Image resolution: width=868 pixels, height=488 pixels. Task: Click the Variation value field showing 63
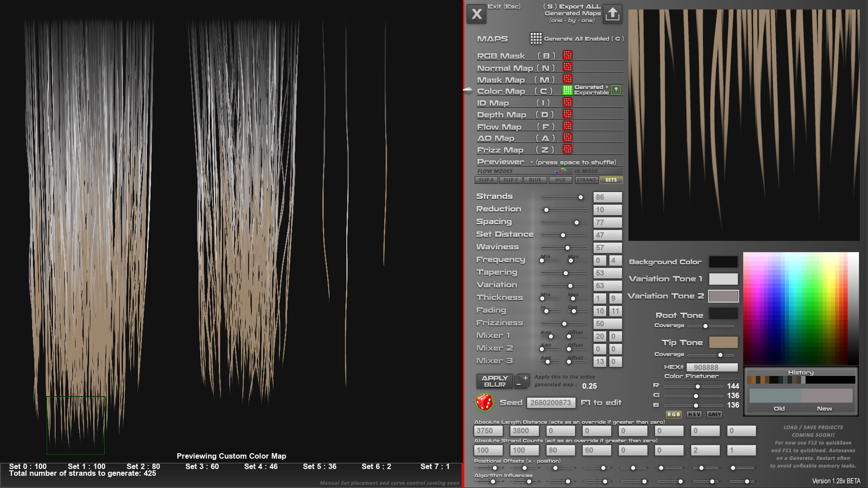tap(607, 286)
